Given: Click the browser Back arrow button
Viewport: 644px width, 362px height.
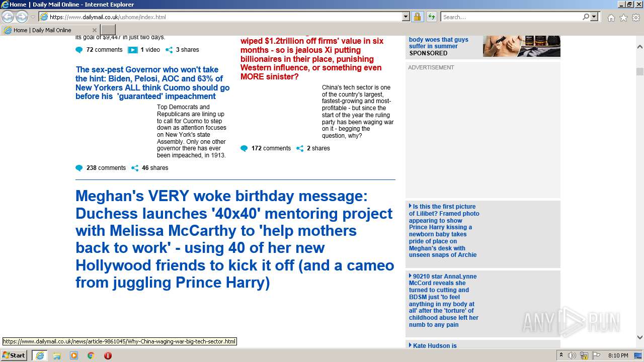Looking at the screenshot, I should (x=8, y=17).
